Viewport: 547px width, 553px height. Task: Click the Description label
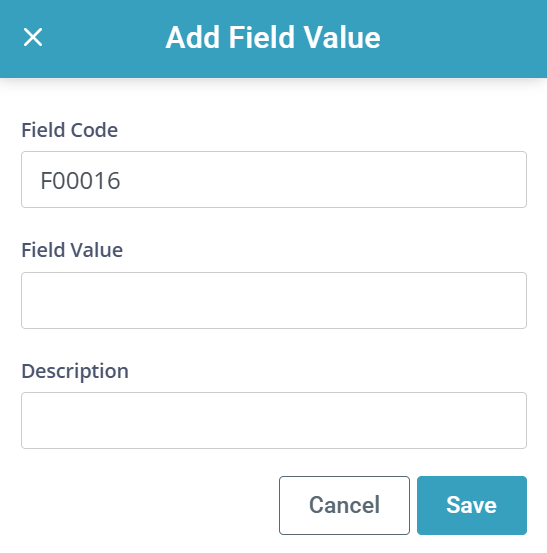pyautogui.click(x=75, y=372)
